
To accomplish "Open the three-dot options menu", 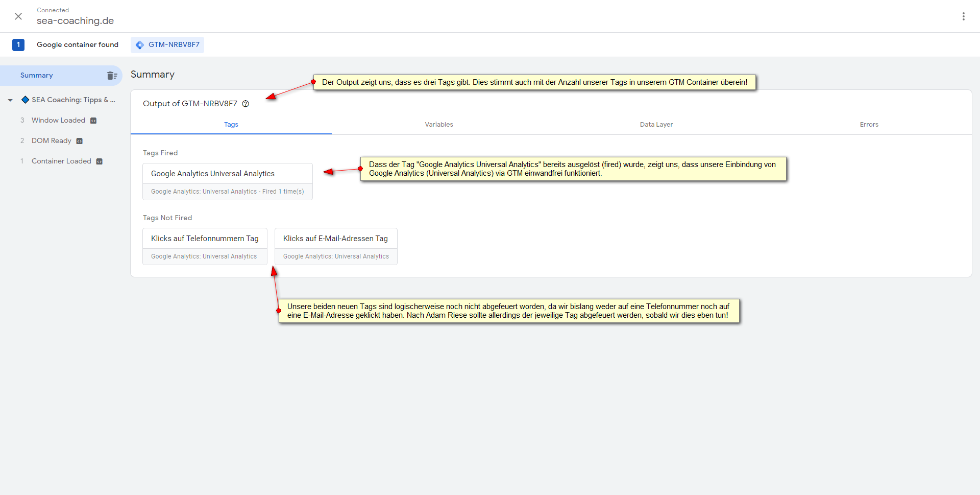I will coord(964,16).
